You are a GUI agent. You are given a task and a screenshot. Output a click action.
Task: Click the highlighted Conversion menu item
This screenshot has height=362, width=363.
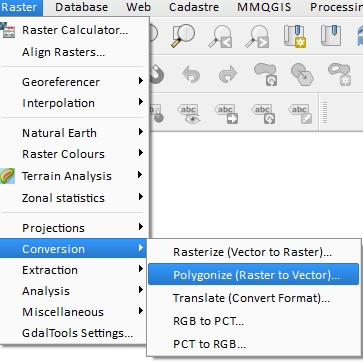[x=74, y=248]
